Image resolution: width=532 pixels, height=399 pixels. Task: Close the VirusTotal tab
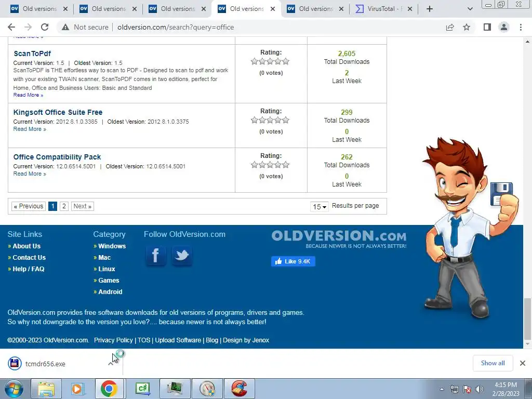[410, 9]
